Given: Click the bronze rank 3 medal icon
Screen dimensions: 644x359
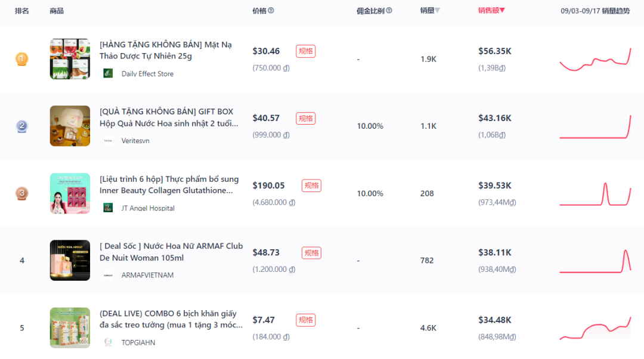Looking at the screenshot, I should (22, 193).
